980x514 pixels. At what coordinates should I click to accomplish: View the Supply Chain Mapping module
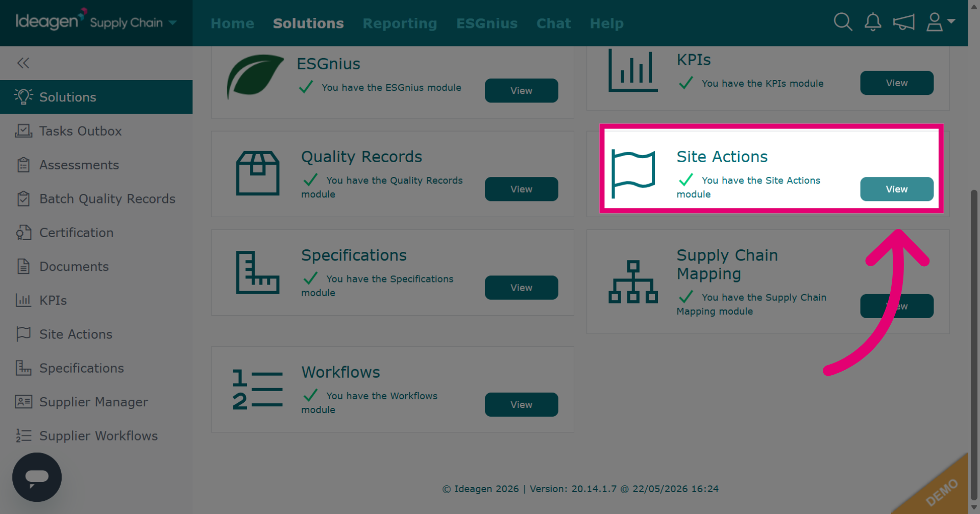[x=897, y=306]
